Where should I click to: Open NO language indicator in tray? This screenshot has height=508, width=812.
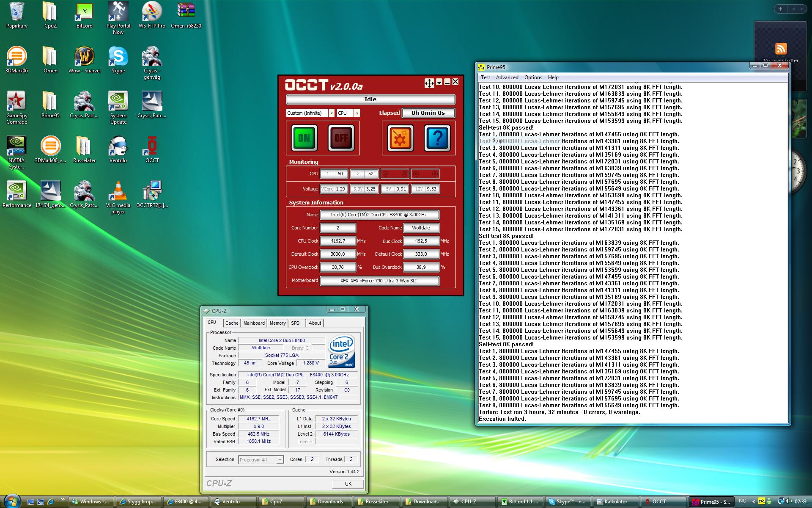(742, 501)
